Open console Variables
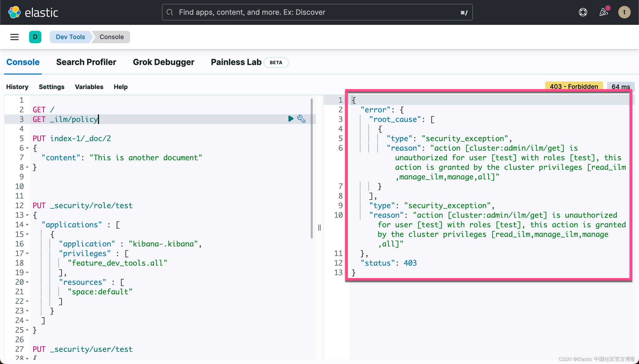Viewport: 639px width, 364px height. point(89,87)
